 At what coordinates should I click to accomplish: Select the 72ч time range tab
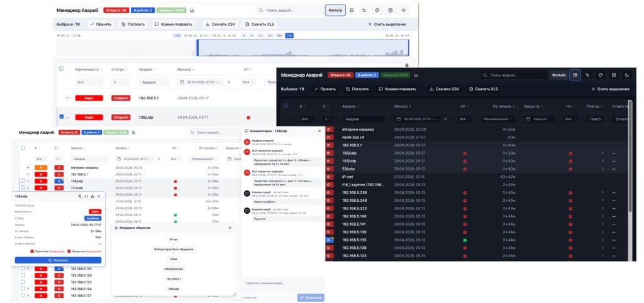pyautogui.click(x=289, y=35)
